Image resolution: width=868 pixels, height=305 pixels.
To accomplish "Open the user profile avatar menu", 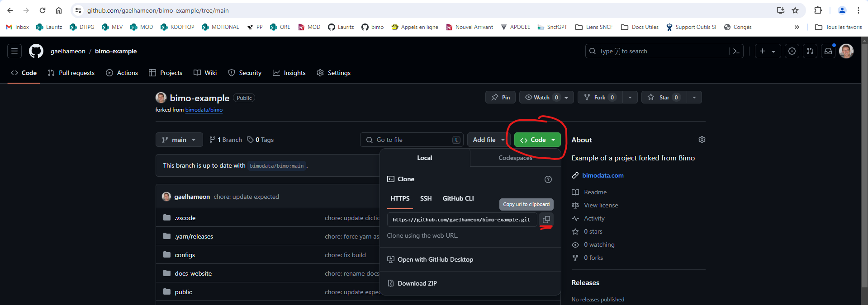I will point(846,51).
